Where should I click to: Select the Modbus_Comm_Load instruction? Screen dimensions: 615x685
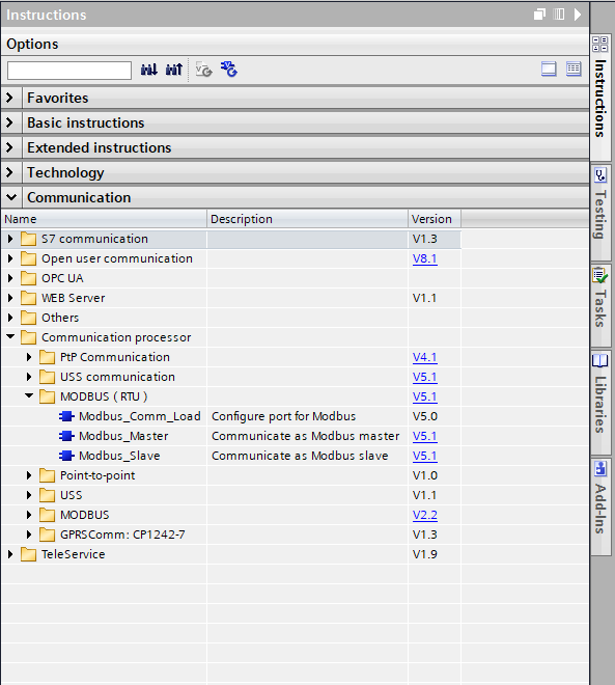tap(140, 416)
